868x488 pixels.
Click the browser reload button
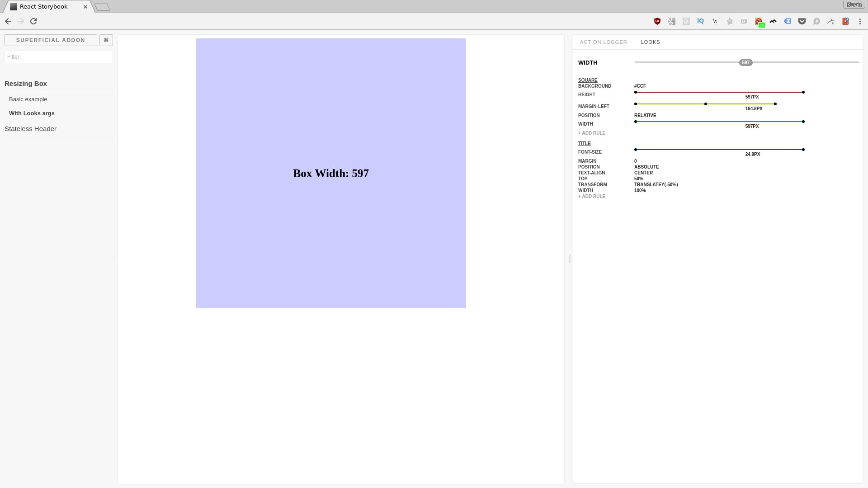pyautogui.click(x=33, y=21)
